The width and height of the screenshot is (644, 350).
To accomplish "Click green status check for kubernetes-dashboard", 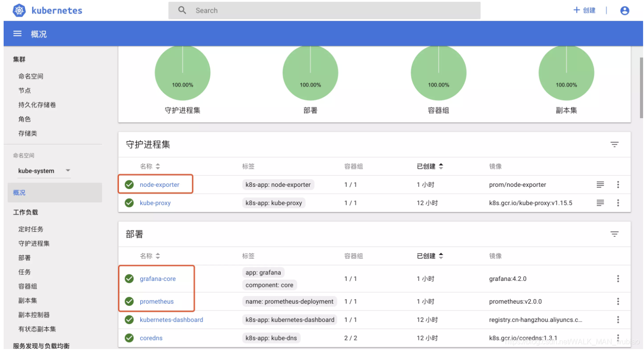I will point(129,320).
